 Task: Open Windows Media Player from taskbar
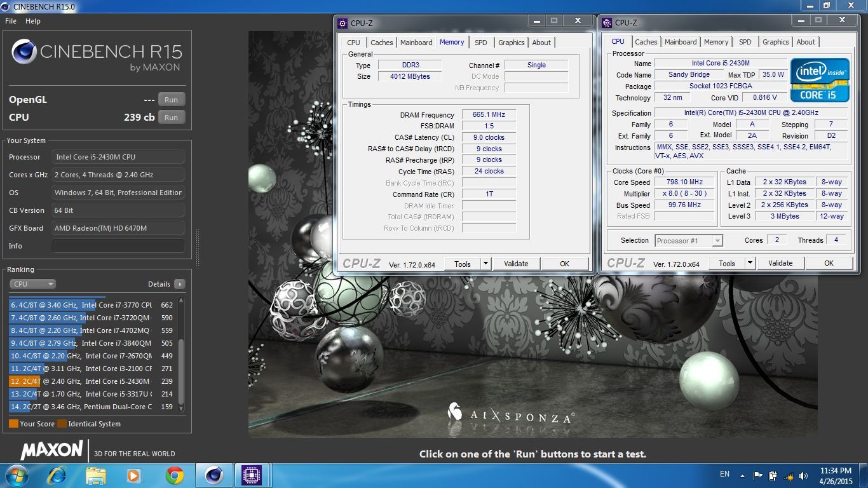coord(134,475)
